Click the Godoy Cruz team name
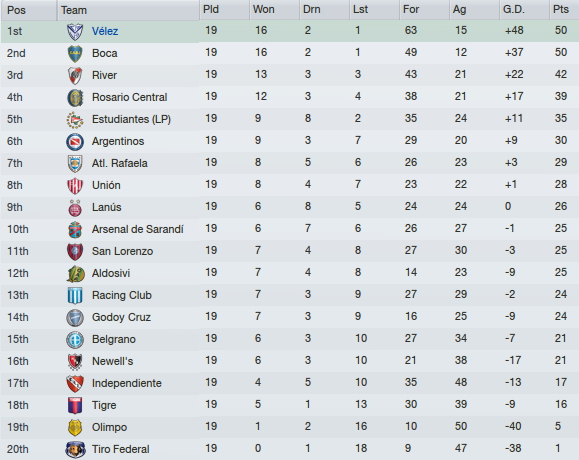579x460 pixels. pos(121,317)
